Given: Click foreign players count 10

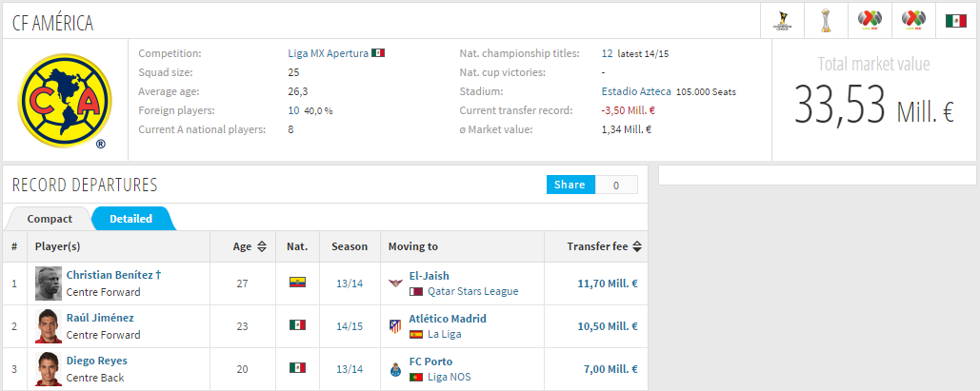Looking at the screenshot, I should 293,110.
